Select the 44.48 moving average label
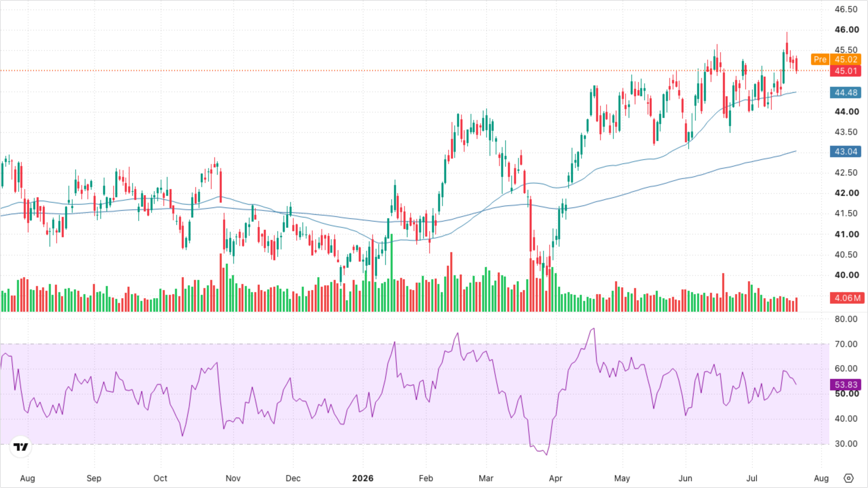Image resolution: width=868 pixels, height=488 pixels. (x=846, y=93)
